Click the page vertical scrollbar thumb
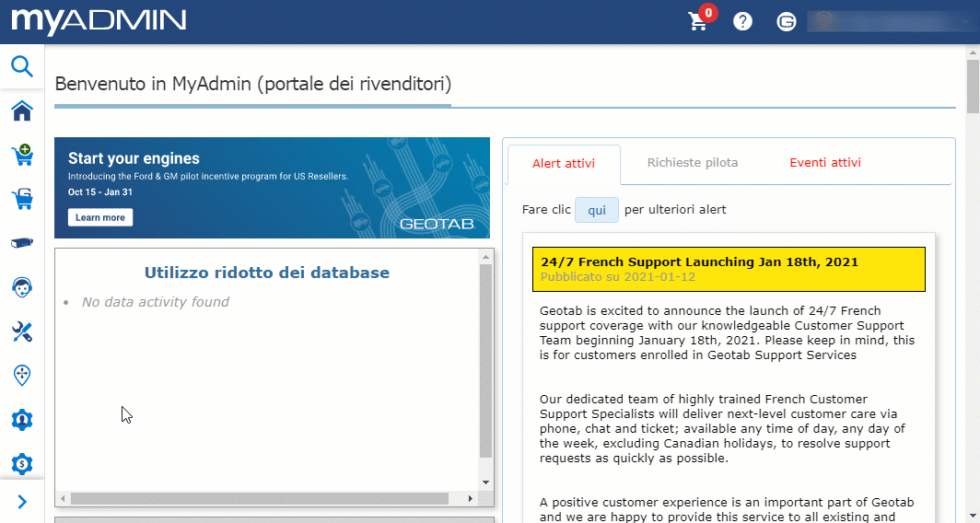Screen dimensions: 980x523 click(973, 87)
